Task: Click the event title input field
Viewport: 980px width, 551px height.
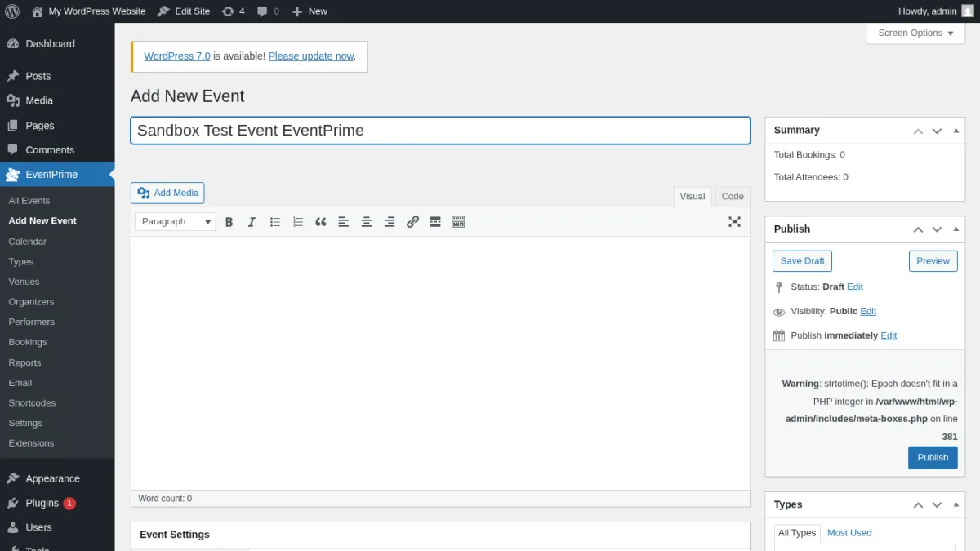Action: point(440,131)
